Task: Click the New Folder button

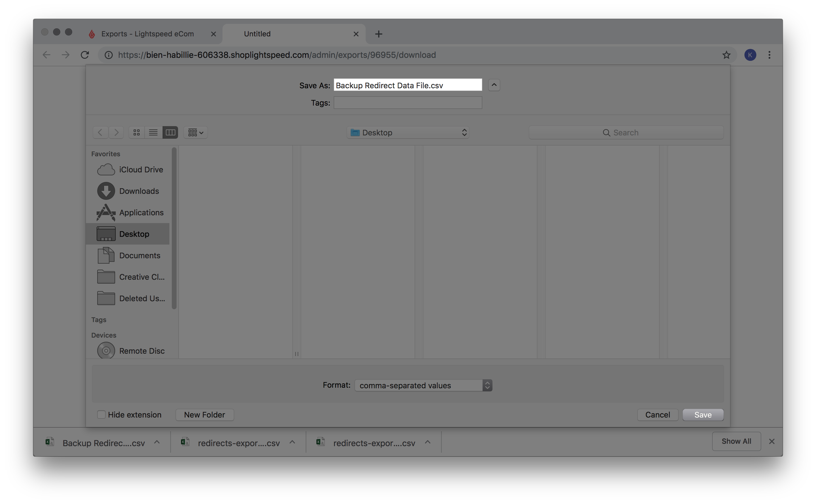Action: coord(204,414)
